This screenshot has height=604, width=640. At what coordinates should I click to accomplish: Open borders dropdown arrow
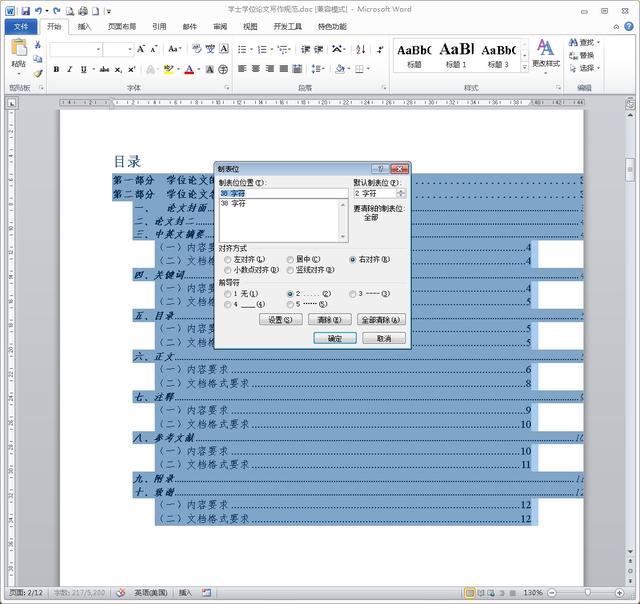click(x=368, y=69)
